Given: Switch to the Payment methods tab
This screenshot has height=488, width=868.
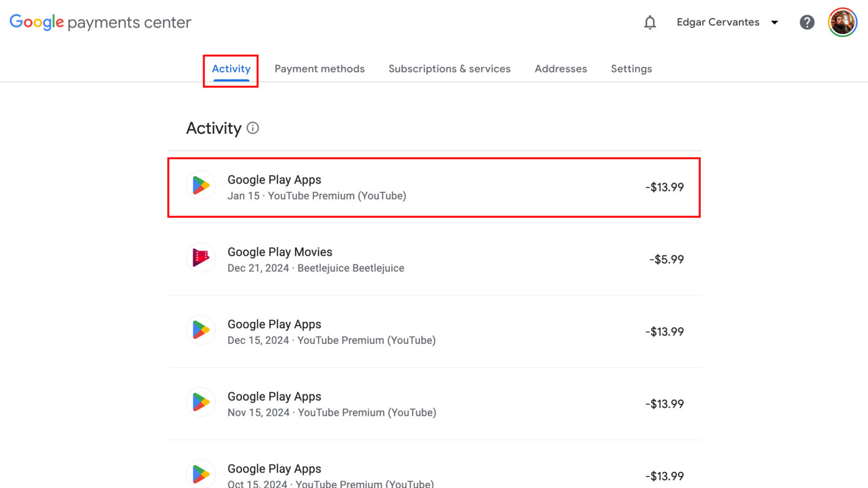Looking at the screenshot, I should click(319, 68).
